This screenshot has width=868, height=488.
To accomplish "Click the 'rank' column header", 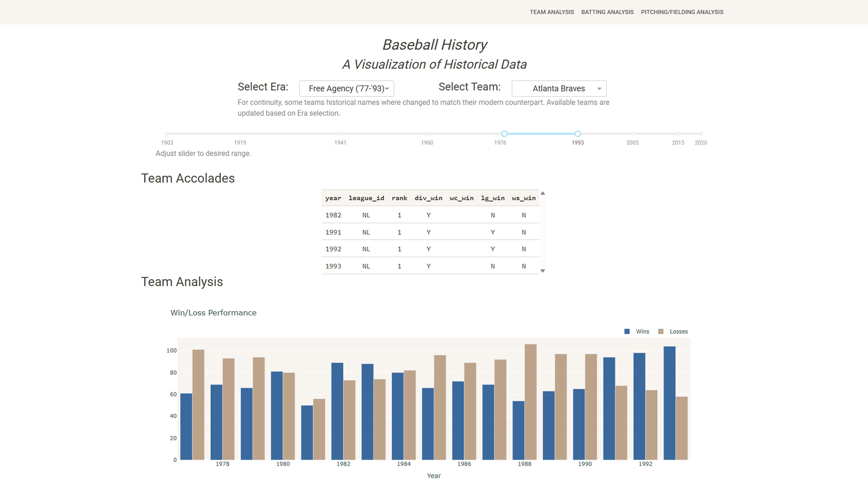I will [x=399, y=198].
